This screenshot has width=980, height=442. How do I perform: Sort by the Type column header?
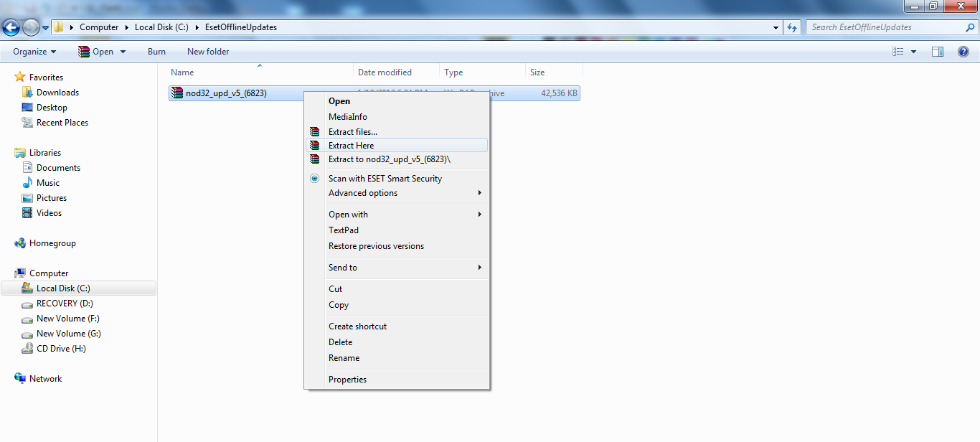(453, 72)
